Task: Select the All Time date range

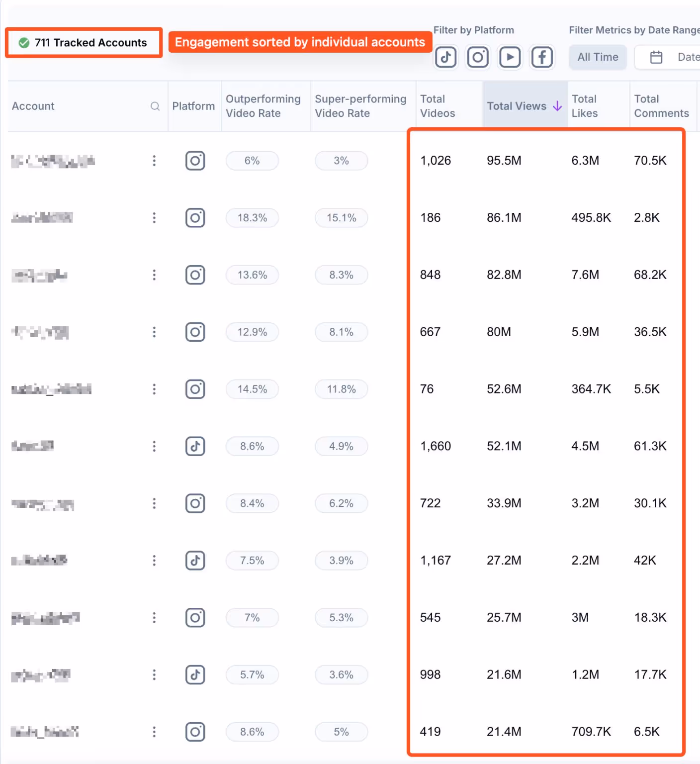Action: click(598, 57)
